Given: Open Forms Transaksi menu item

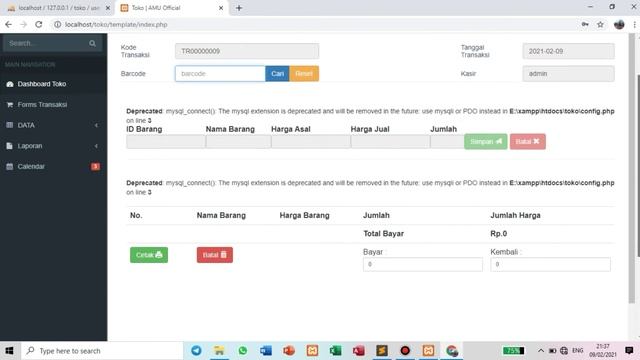Looking at the screenshot, I should (x=53, y=104).
